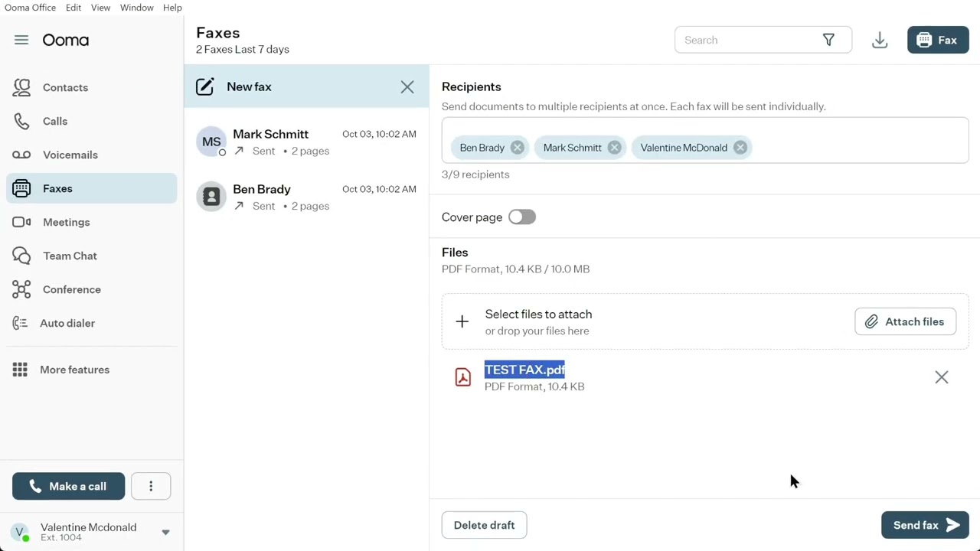This screenshot has height=551, width=980.
Task: Click the Send fax button
Action: coord(925,525)
